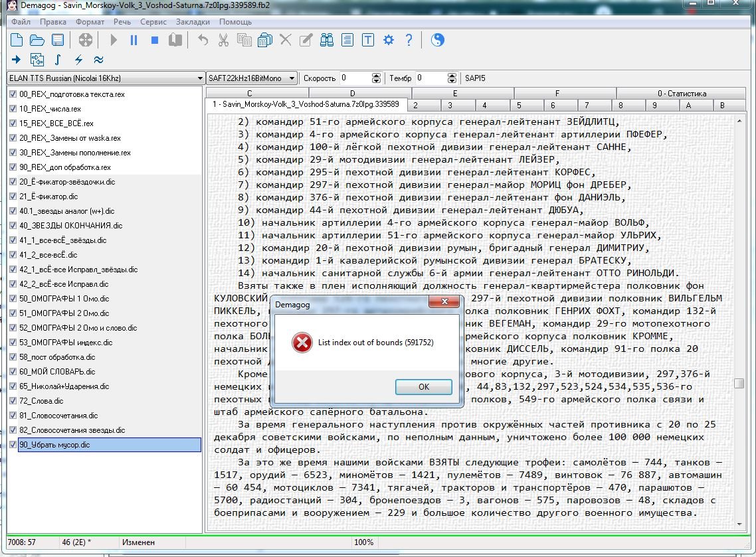The width and height of the screenshot is (756, 557).
Task: Open search with the binoculars icon
Action: (x=326, y=40)
